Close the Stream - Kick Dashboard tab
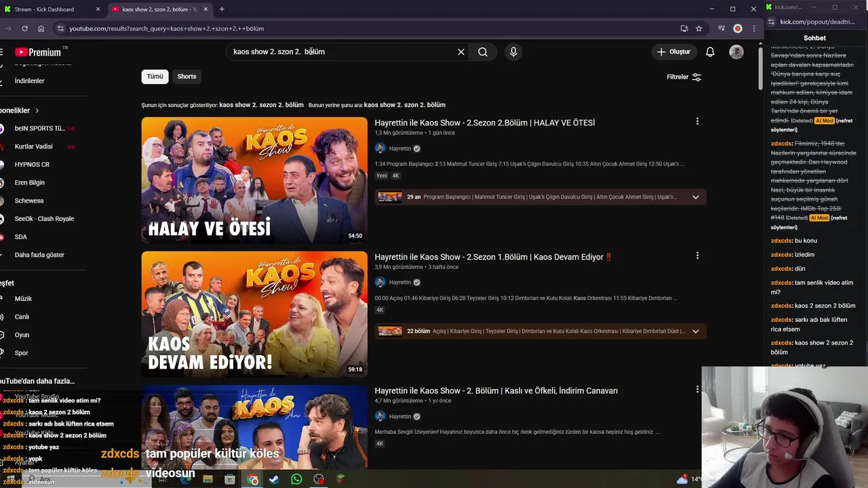 [98, 9]
